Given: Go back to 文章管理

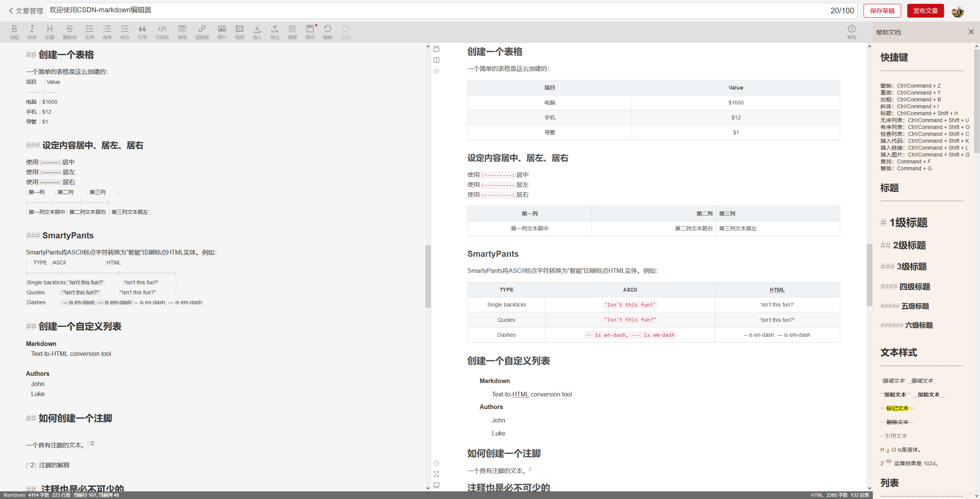Looking at the screenshot, I should tap(26, 11).
